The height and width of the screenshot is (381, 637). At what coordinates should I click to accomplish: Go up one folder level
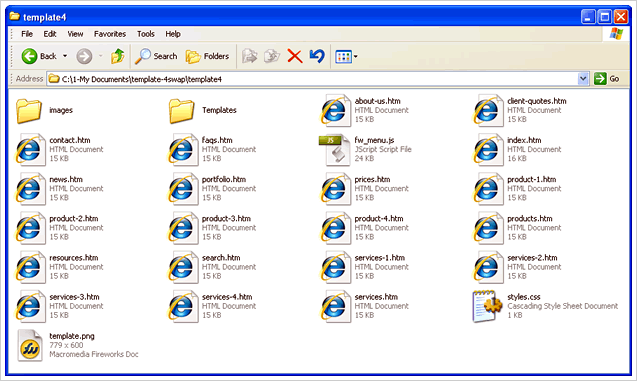point(118,56)
